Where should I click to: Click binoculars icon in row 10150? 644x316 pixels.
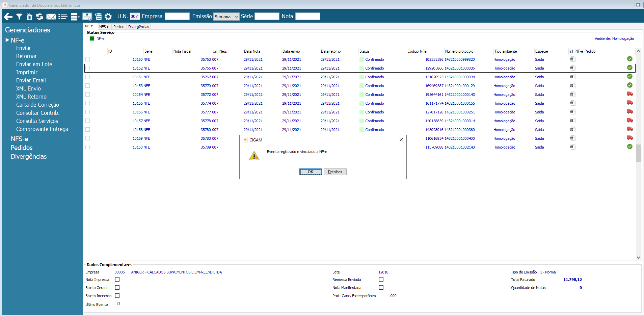572,59
